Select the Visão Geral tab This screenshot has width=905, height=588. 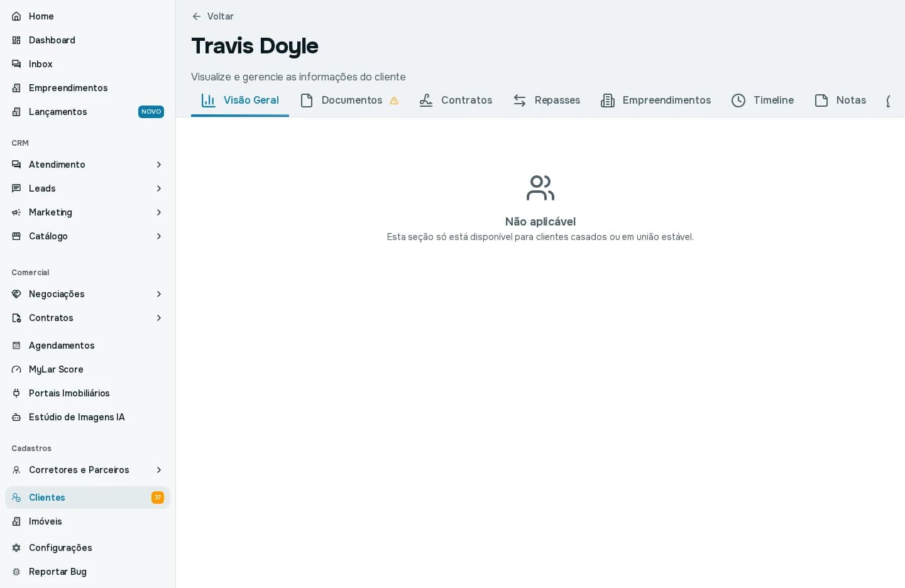coord(240,101)
